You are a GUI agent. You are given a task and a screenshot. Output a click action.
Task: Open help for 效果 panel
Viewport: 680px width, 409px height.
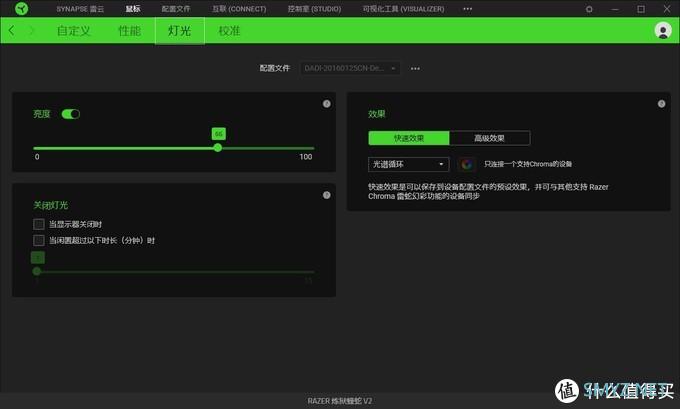click(x=661, y=104)
